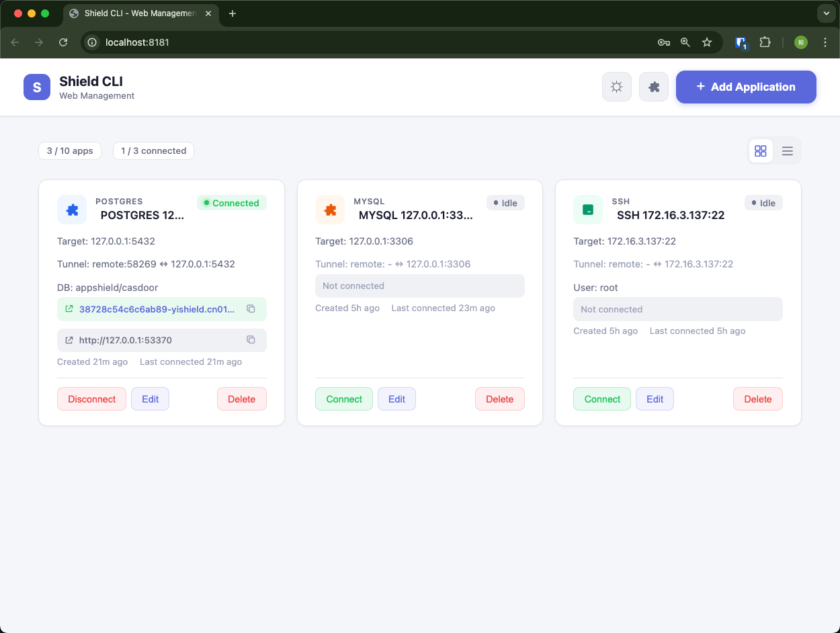The height and width of the screenshot is (633, 840).
Task: Close the Shield CLI browser tab
Action: [x=208, y=13]
